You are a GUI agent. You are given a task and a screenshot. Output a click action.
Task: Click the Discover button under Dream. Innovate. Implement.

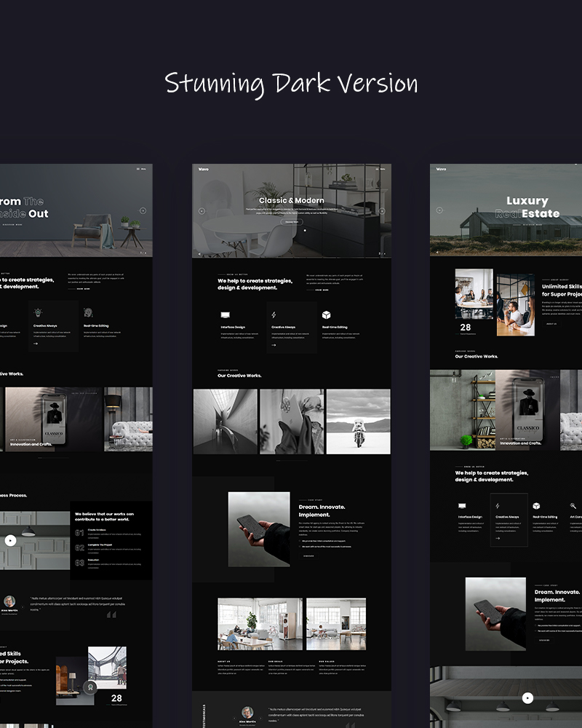pyautogui.click(x=308, y=555)
